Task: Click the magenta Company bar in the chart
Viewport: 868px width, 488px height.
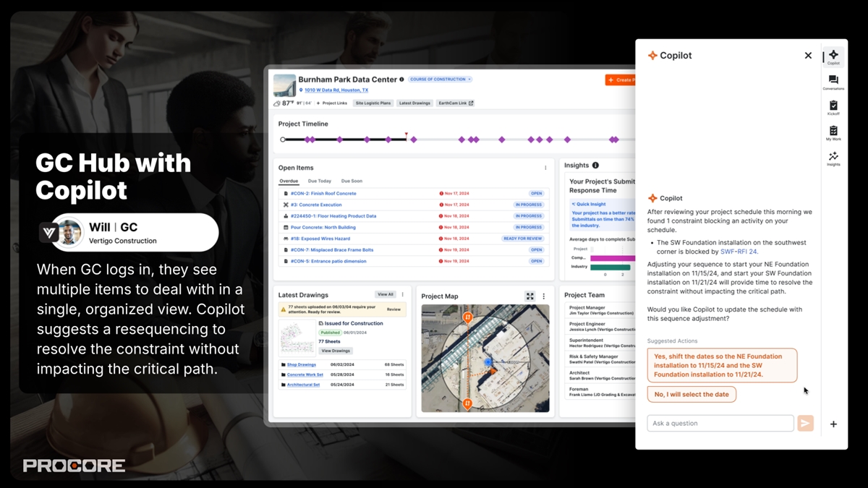Action: pos(613,257)
